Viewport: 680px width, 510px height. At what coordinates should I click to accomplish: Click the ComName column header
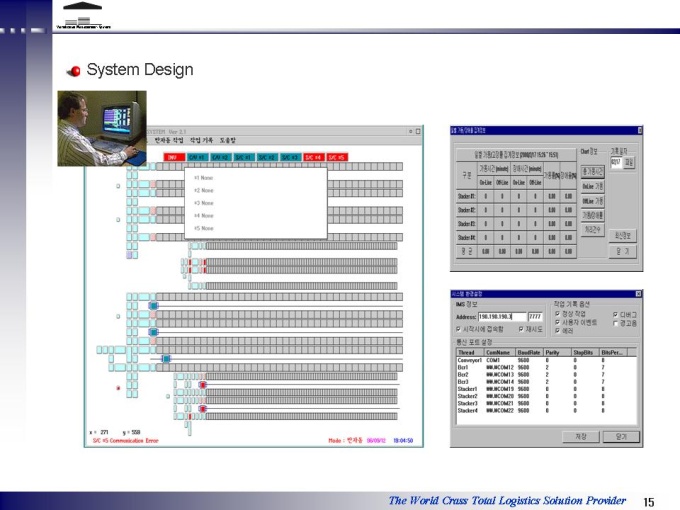click(500, 353)
